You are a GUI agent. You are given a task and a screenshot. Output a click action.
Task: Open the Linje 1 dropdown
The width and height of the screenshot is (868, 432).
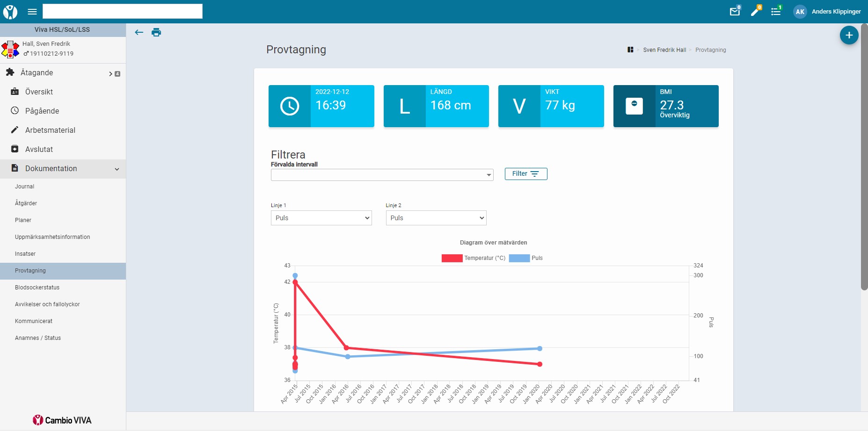tap(321, 218)
